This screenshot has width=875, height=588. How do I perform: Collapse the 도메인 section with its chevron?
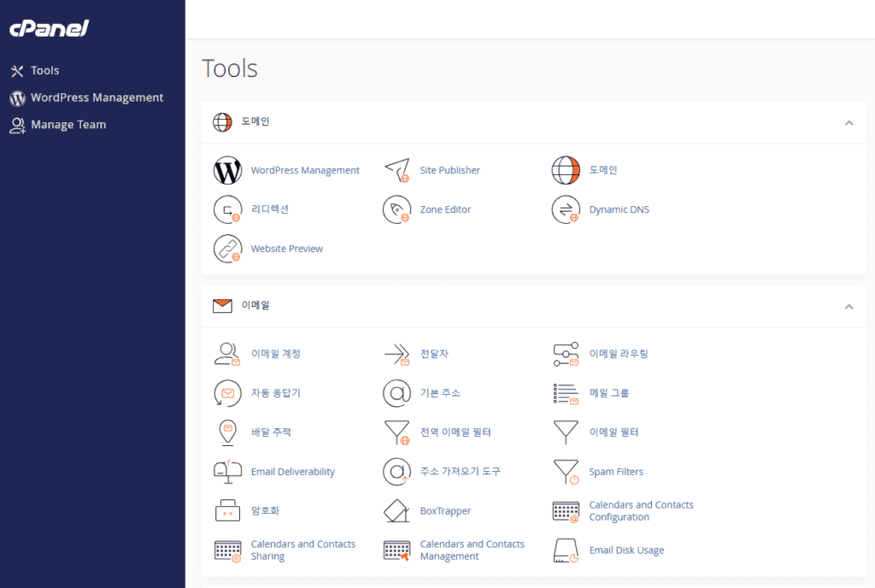coord(849,123)
